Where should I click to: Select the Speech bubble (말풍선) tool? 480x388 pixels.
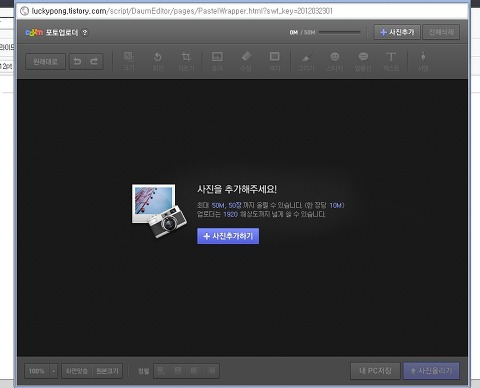(x=363, y=61)
